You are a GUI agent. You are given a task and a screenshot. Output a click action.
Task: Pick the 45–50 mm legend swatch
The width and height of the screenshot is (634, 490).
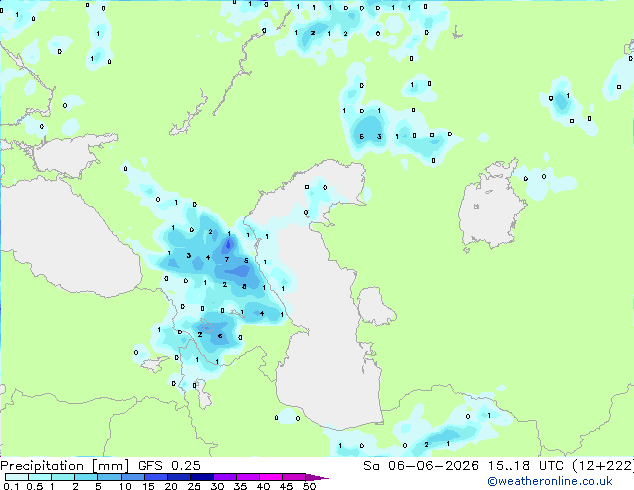point(294,477)
